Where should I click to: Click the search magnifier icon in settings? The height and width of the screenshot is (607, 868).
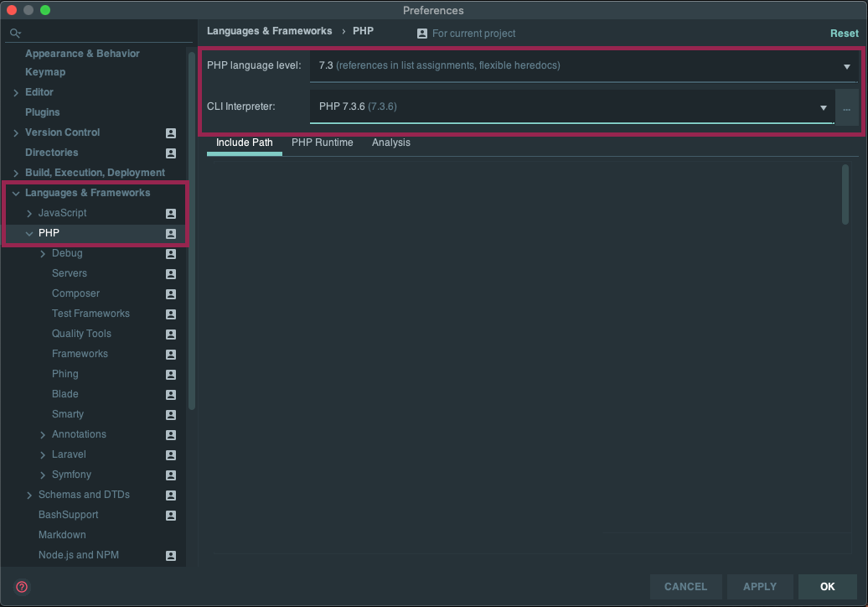pos(15,34)
